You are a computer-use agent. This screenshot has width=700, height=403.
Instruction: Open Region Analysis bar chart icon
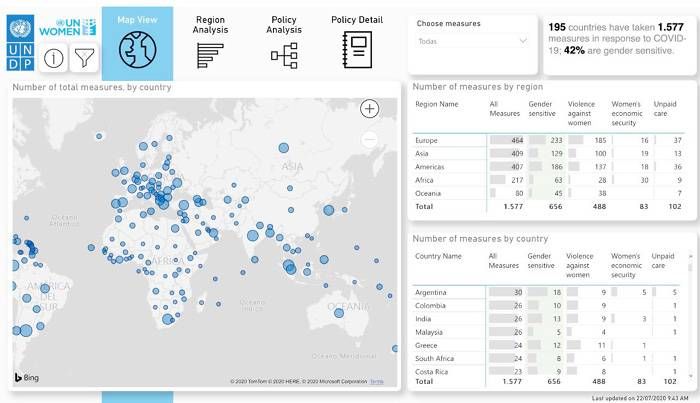pos(210,56)
